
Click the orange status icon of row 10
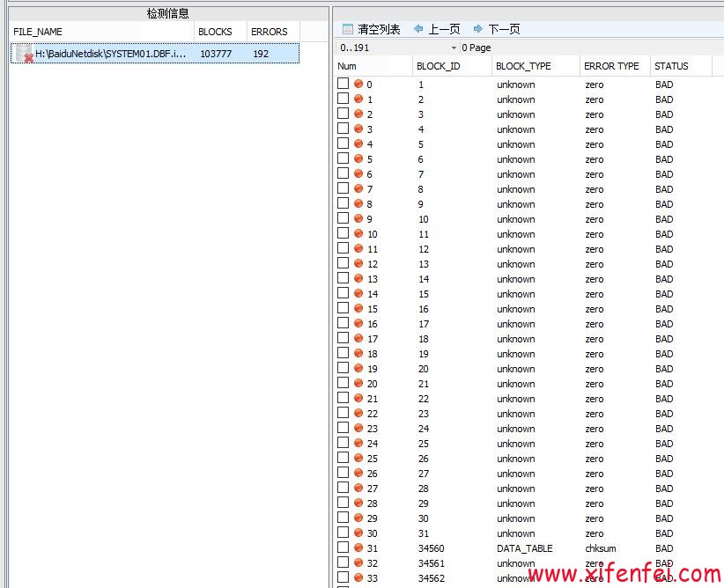[x=358, y=233]
